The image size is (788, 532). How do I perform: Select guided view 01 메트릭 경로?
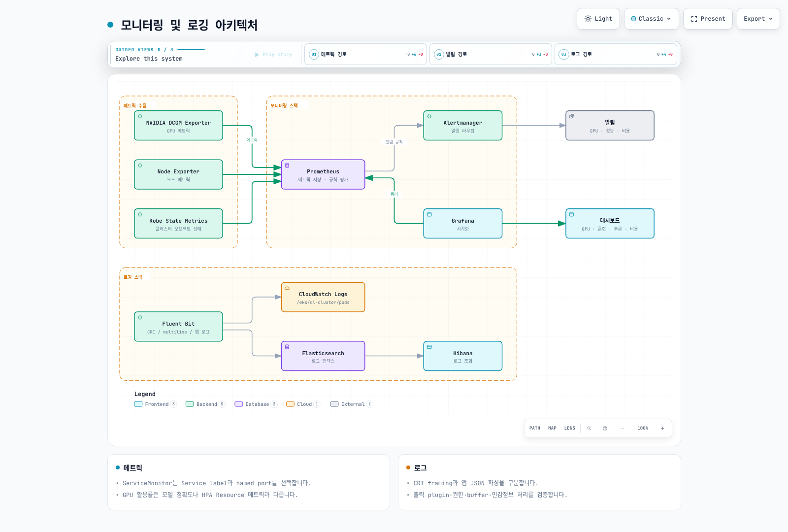click(365, 54)
